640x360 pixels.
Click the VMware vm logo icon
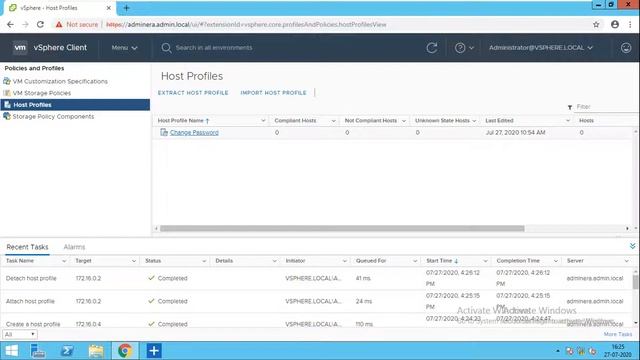pos(20,47)
